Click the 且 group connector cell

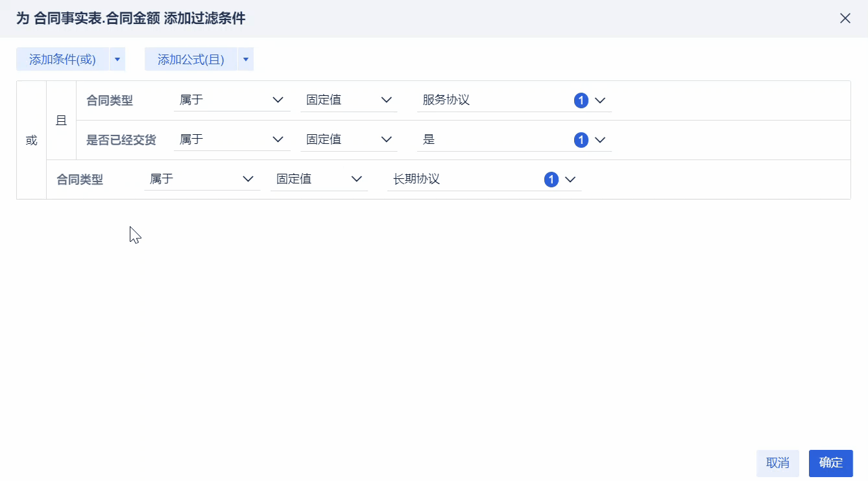(61, 121)
